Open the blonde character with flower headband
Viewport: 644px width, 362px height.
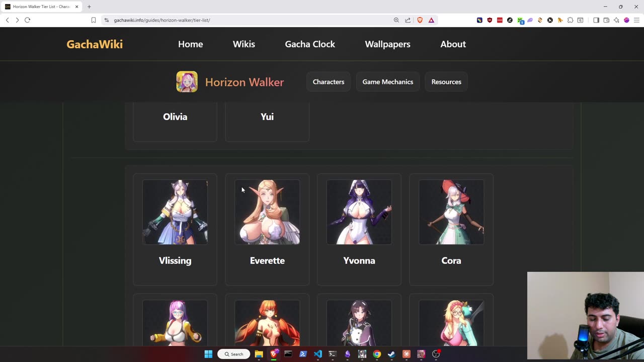pyautogui.click(x=451, y=323)
